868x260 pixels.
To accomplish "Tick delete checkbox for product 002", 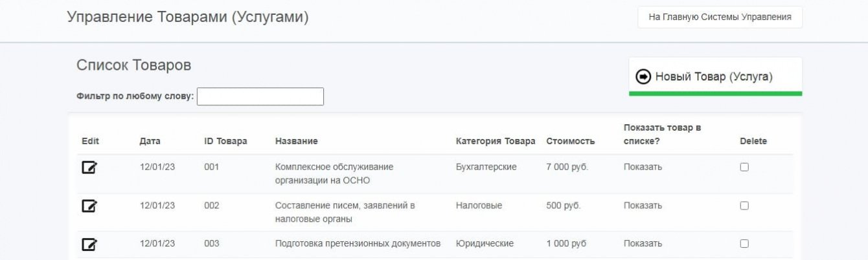I will click(744, 206).
